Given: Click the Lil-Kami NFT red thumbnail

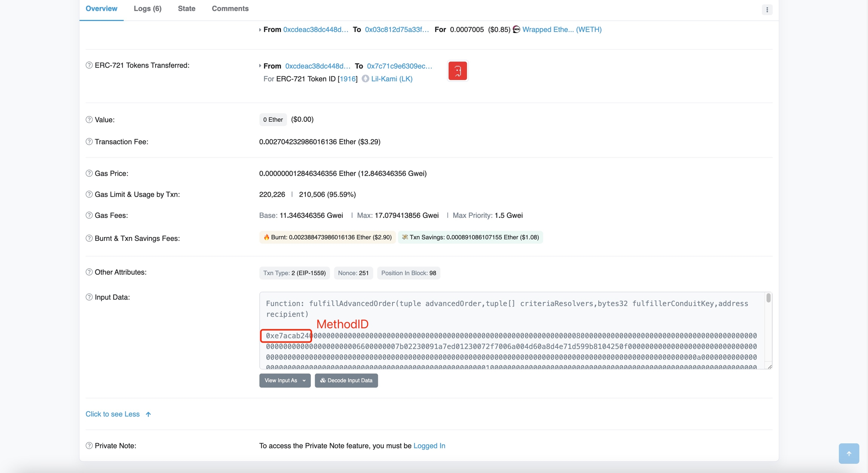Looking at the screenshot, I should [457, 71].
